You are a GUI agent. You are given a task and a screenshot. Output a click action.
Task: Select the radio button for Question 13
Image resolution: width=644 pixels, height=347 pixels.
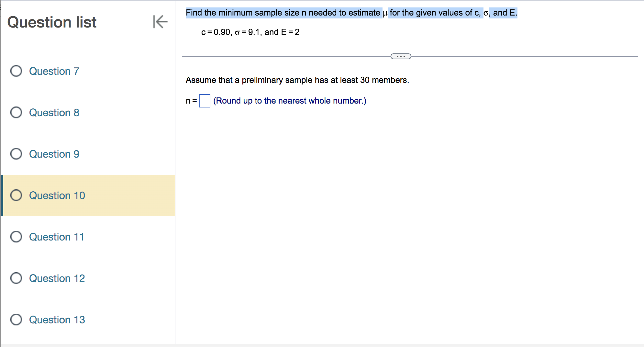16,320
